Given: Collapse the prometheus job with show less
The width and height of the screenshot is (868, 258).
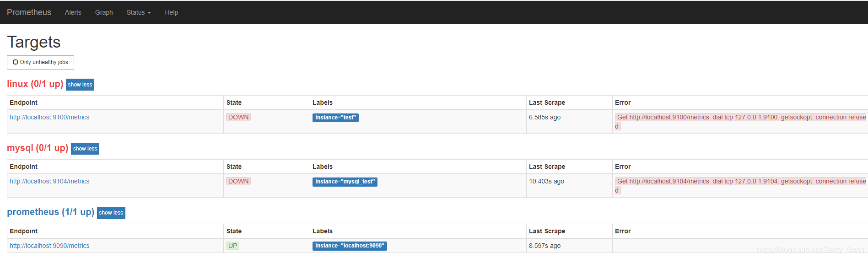Looking at the screenshot, I should coord(111,213).
